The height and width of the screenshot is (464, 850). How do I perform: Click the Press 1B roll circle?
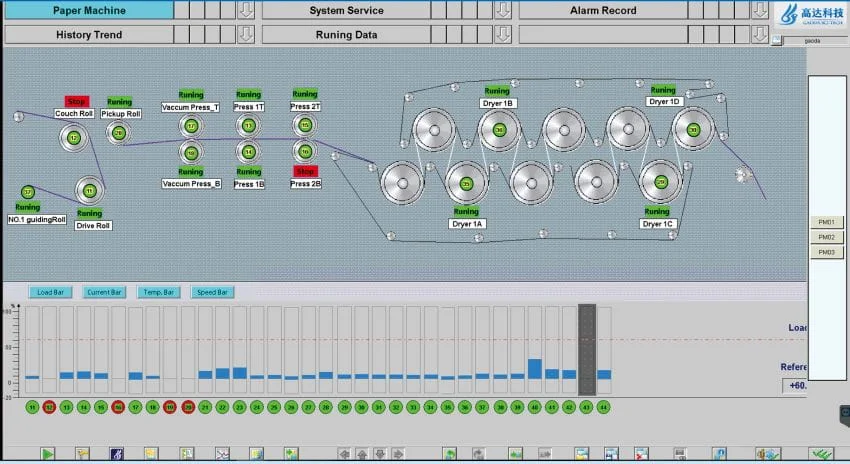(x=248, y=152)
